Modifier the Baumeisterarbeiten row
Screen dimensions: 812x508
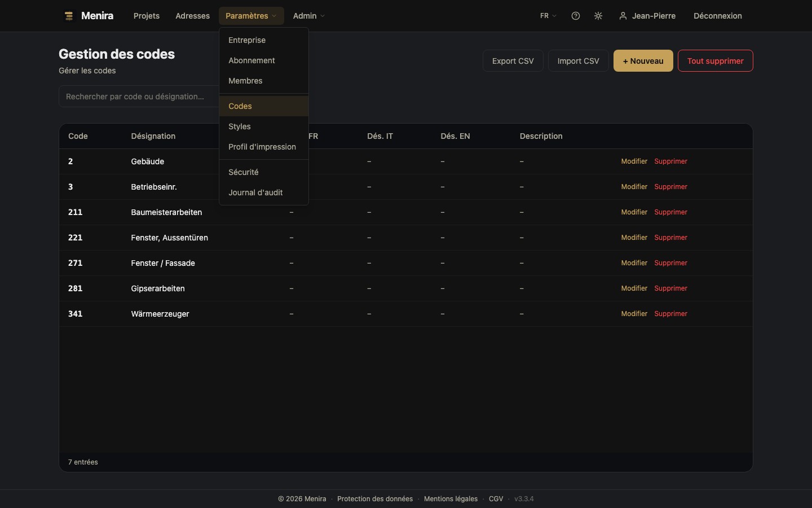coord(634,212)
